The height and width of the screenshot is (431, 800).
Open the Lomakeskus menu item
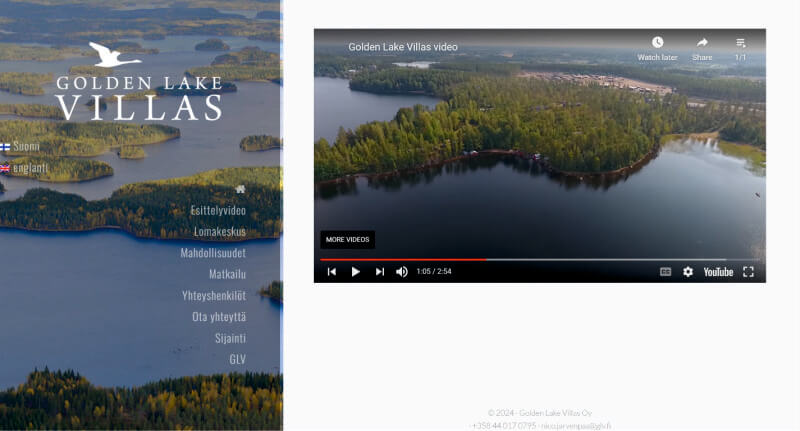[220, 232]
